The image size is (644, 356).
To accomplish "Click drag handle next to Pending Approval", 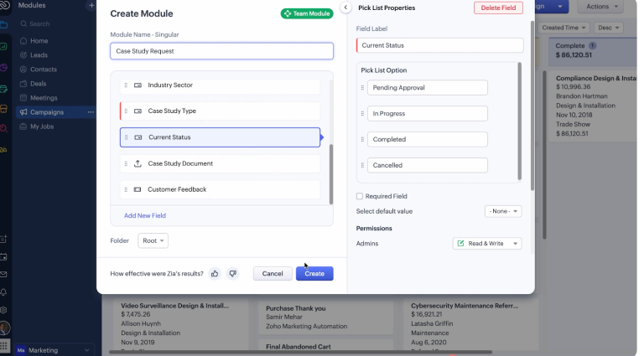I will pyautogui.click(x=361, y=88).
